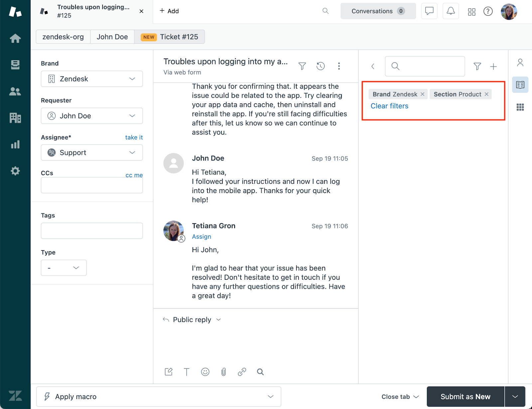Open the help question mark icon
The image size is (532, 409).
click(x=488, y=11)
